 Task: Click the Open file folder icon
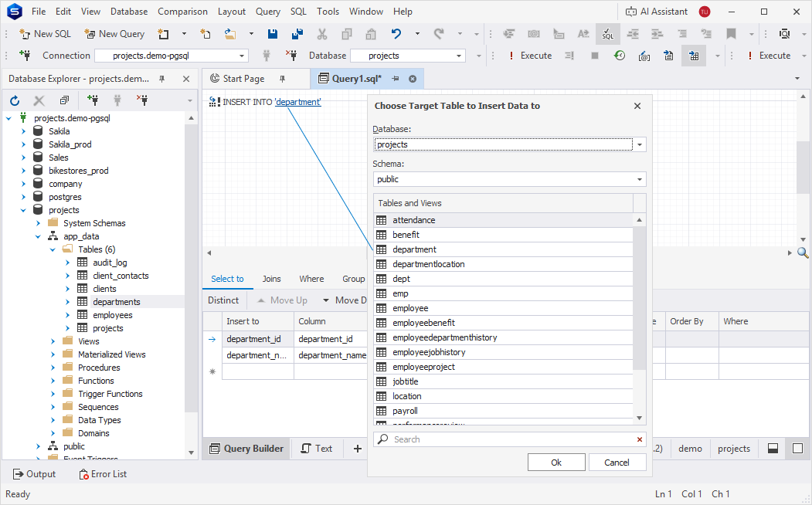click(x=230, y=34)
